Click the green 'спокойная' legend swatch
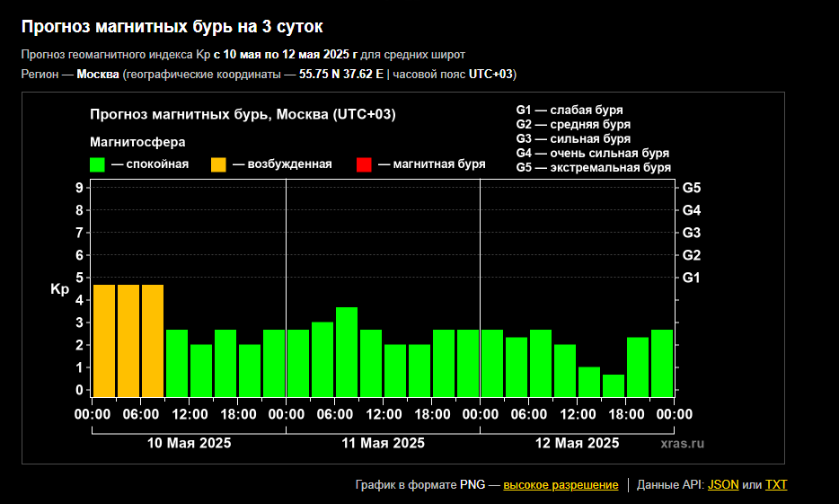This screenshot has height=504, width=839. point(97,164)
